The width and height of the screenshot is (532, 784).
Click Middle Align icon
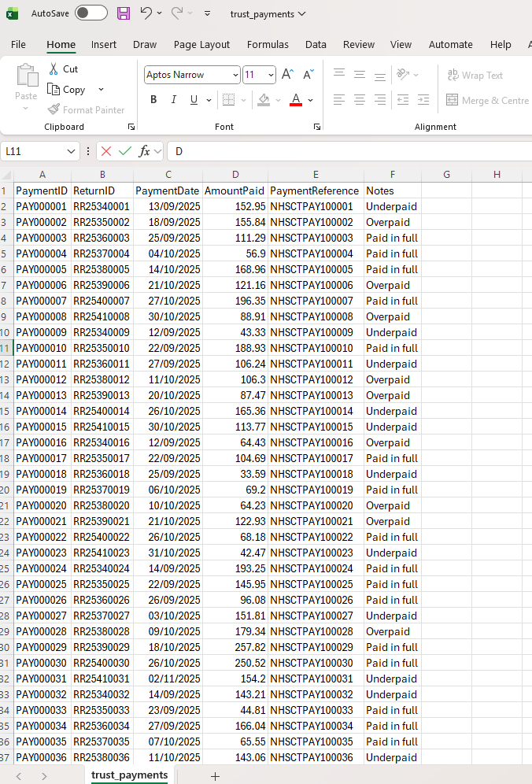pos(360,75)
